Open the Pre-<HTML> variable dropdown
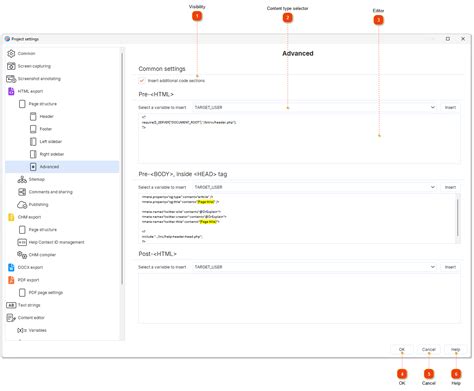Viewport: 474px width, 391px height. coord(315,107)
